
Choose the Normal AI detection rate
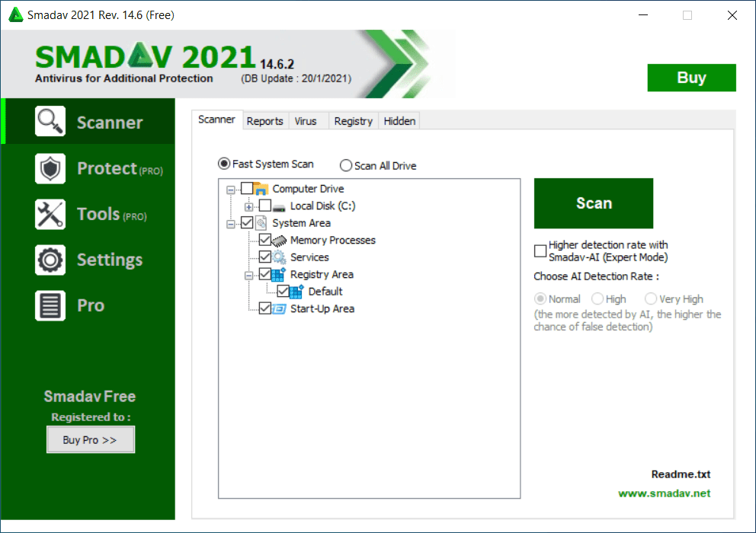click(x=540, y=298)
